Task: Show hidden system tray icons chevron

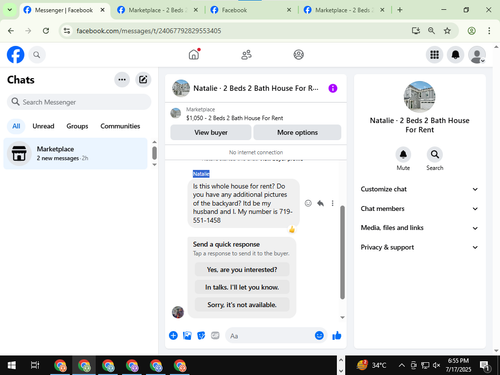Action: tap(402, 365)
